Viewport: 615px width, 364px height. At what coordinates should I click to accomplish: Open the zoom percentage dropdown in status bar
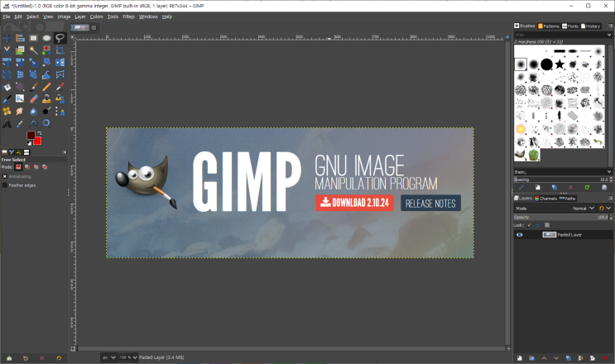point(128,357)
